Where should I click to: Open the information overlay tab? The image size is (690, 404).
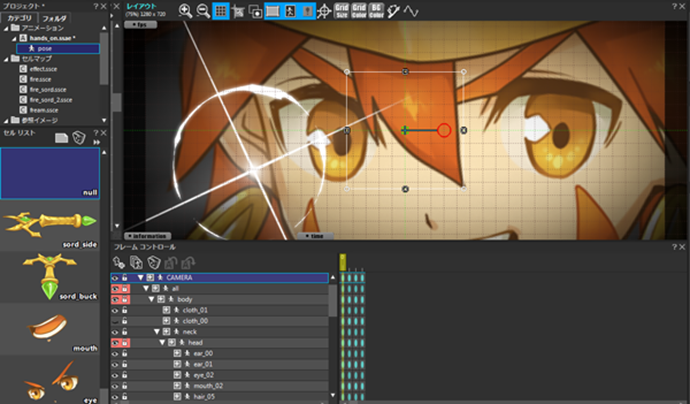coord(147,236)
